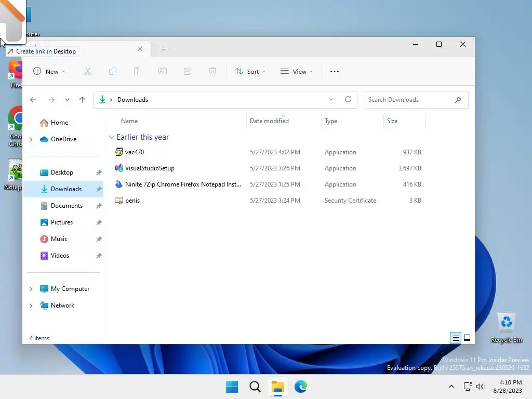The height and width of the screenshot is (399, 532).
Task: Click the Copy icon in toolbar
Action: click(x=113, y=72)
